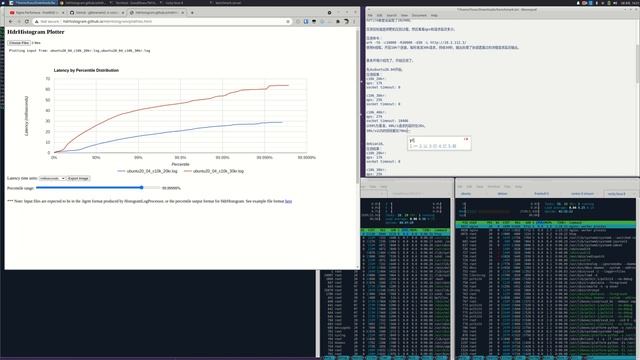Open Mousepad View menu
The width and height of the screenshot is (640, 360).
(x=404, y=16)
